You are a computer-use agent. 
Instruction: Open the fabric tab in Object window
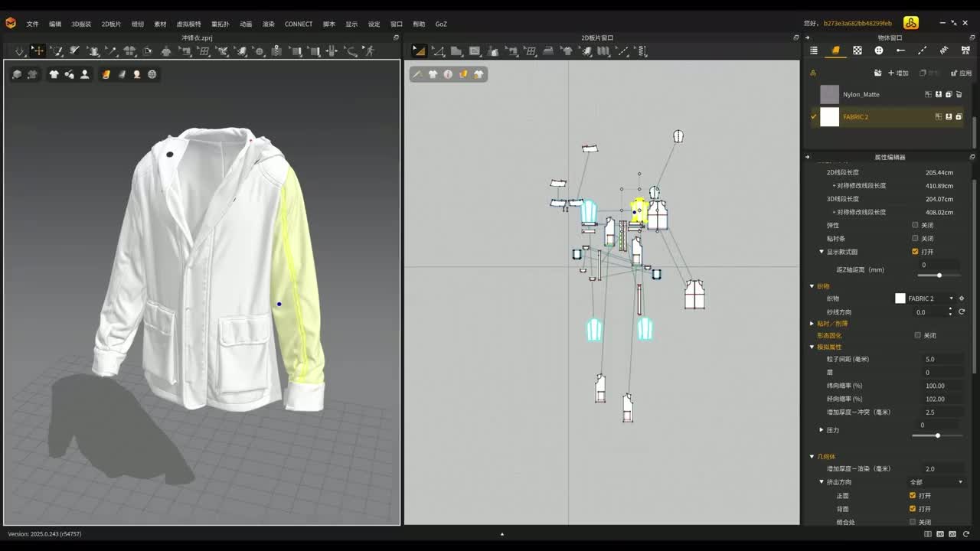point(835,51)
